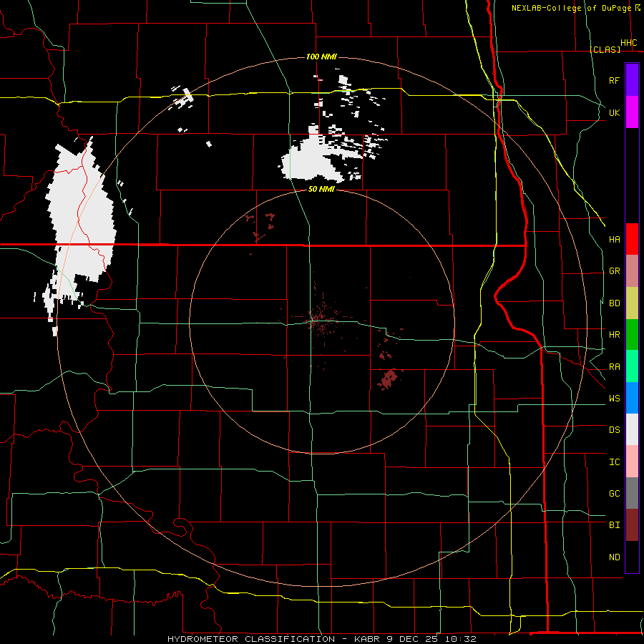
Task: Pick the dark green HR legend swatch
Action: click(x=632, y=335)
